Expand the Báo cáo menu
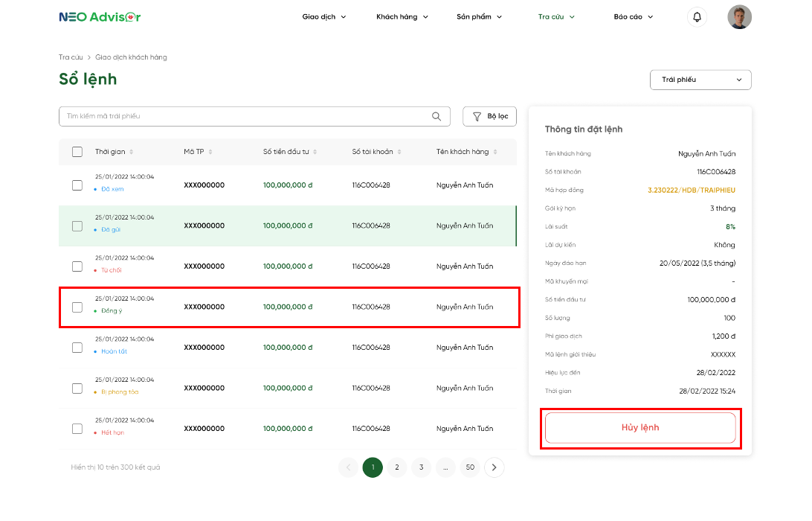Viewport: 812px width, 521px height. [x=634, y=16]
